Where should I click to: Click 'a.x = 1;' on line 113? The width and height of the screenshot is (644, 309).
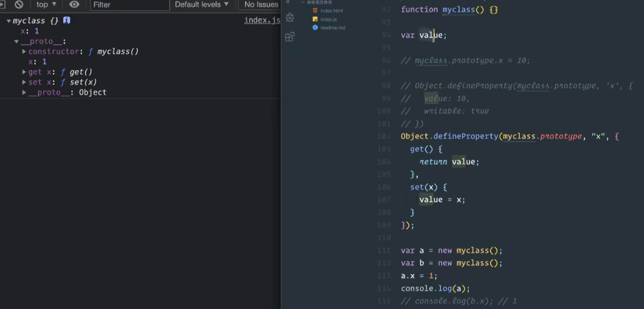419,276
